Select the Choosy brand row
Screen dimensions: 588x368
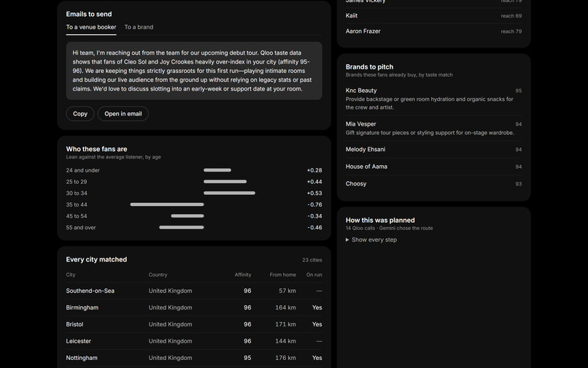pos(433,183)
